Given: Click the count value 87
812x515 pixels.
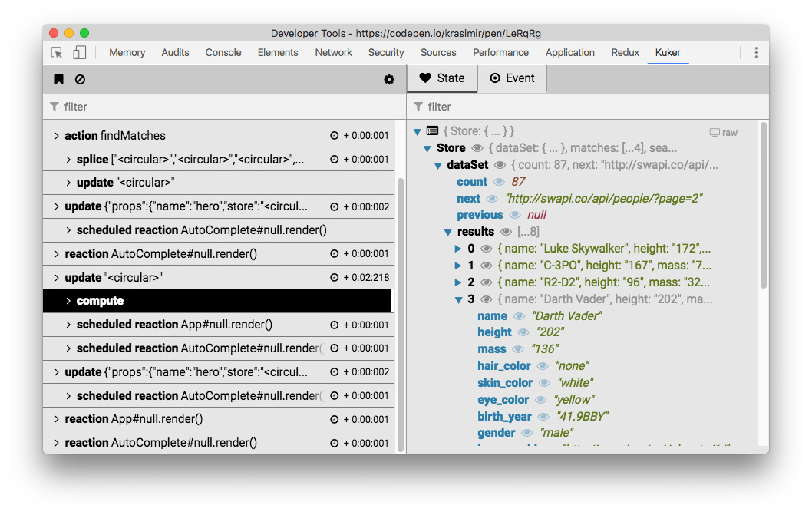Looking at the screenshot, I should coord(518,182).
